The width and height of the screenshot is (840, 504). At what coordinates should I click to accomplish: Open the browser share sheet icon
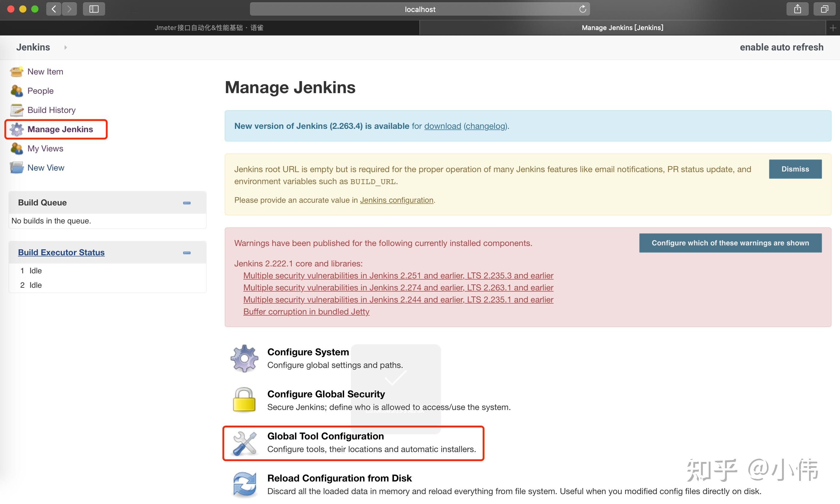click(798, 9)
